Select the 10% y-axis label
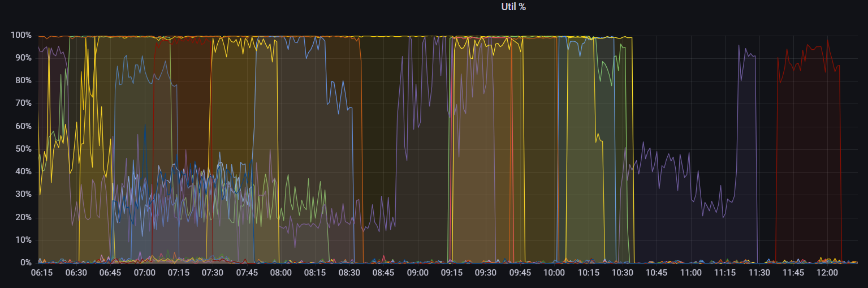Image resolution: width=868 pixels, height=288 pixels. click(23, 240)
